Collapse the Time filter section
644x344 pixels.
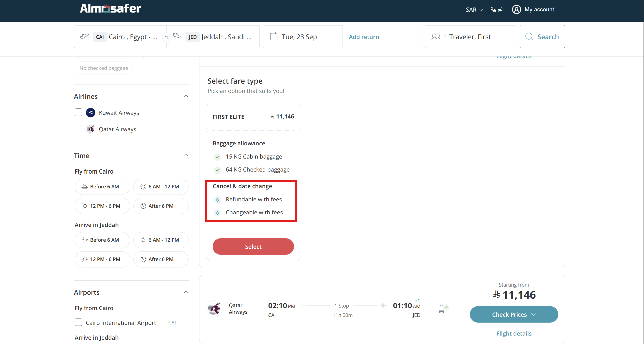click(x=186, y=155)
